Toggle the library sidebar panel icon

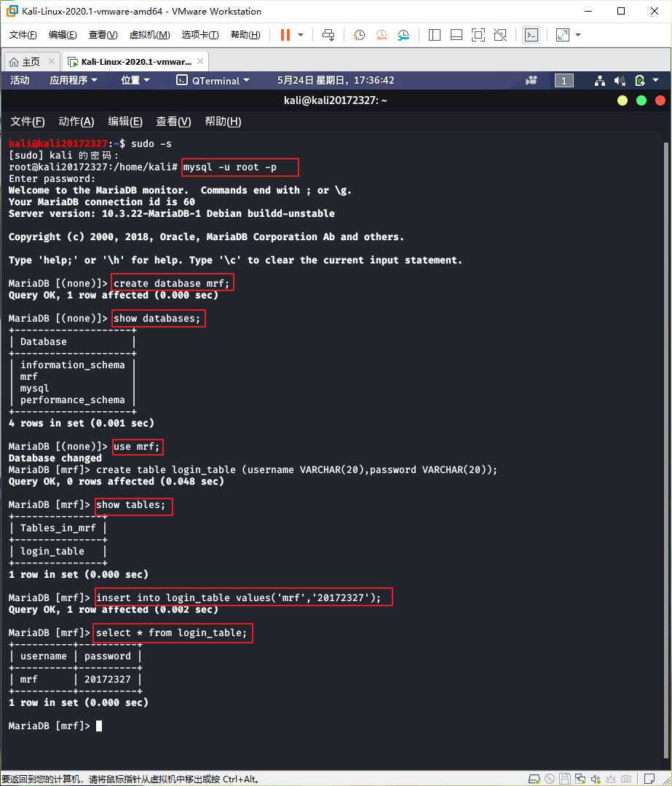(x=435, y=35)
